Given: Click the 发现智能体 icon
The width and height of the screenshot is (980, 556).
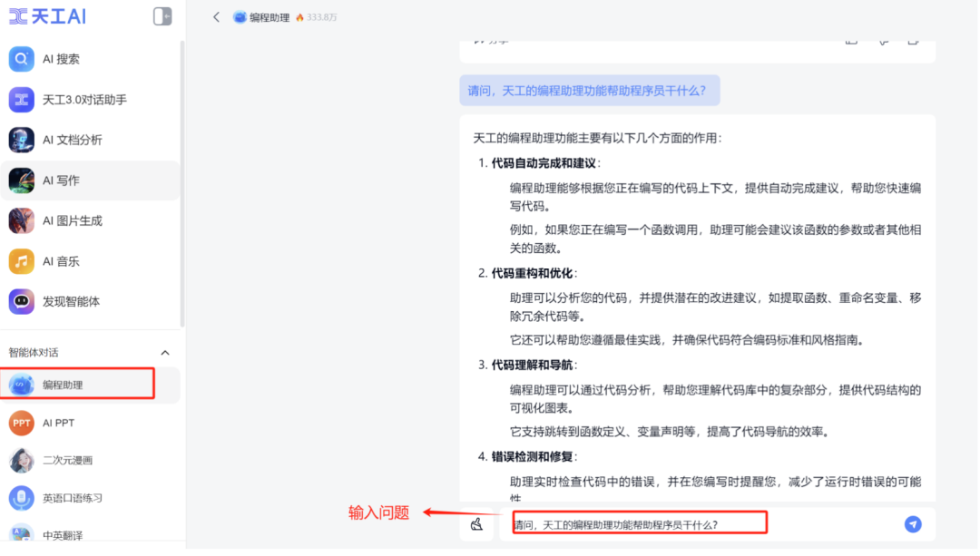Looking at the screenshot, I should pyautogui.click(x=21, y=301).
